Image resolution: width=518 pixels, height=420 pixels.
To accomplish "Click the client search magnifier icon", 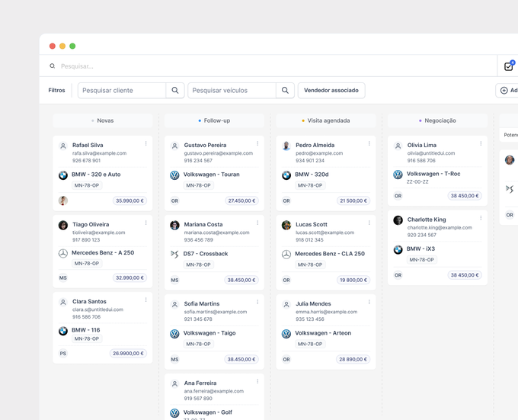I will click(x=175, y=90).
